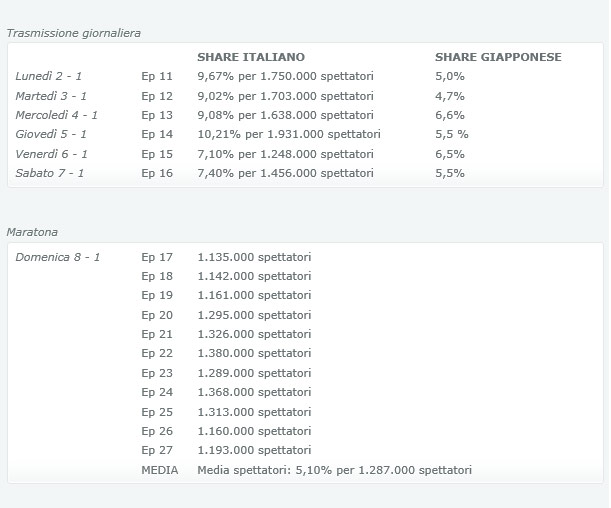Click the "Sabato 7 - 1" day label

pos(51,173)
